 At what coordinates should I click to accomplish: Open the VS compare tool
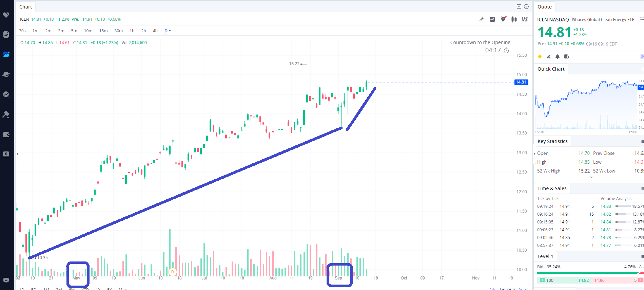pos(525,19)
